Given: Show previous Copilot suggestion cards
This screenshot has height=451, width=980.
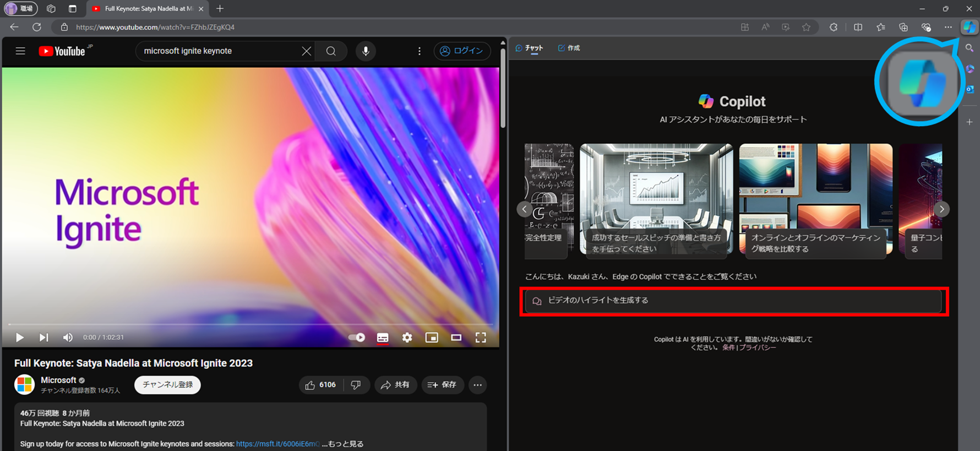Looking at the screenshot, I should [x=524, y=209].
